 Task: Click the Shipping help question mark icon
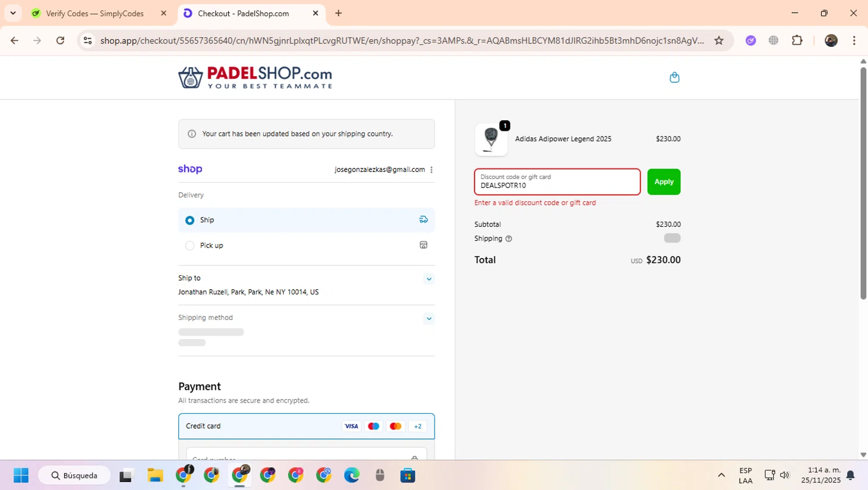(509, 238)
